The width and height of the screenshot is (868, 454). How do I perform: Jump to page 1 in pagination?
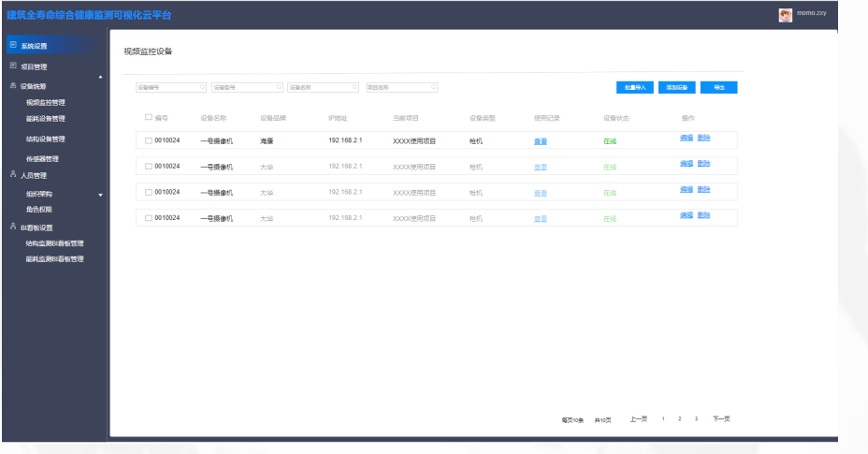click(x=663, y=419)
